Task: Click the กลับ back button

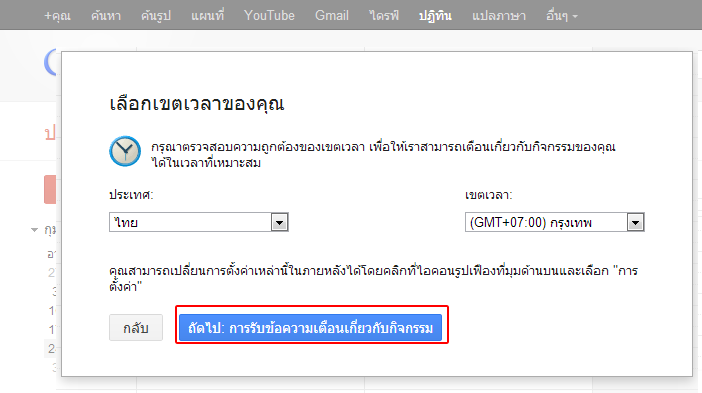Action: tap(136, 328)
